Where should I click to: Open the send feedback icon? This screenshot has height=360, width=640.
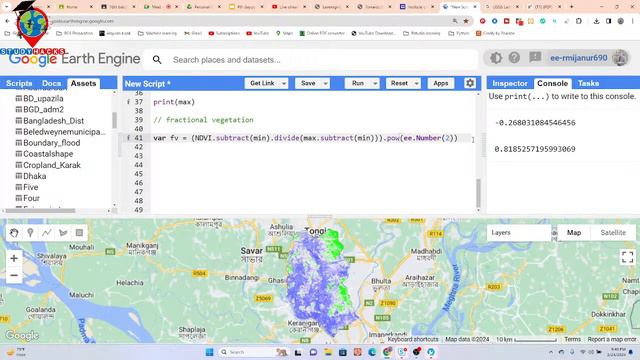click(535, 58)
